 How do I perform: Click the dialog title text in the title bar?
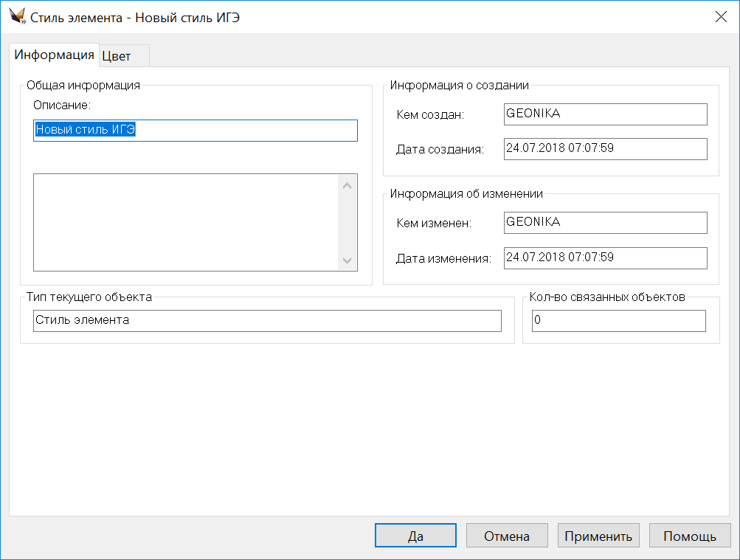pos(135,18)
